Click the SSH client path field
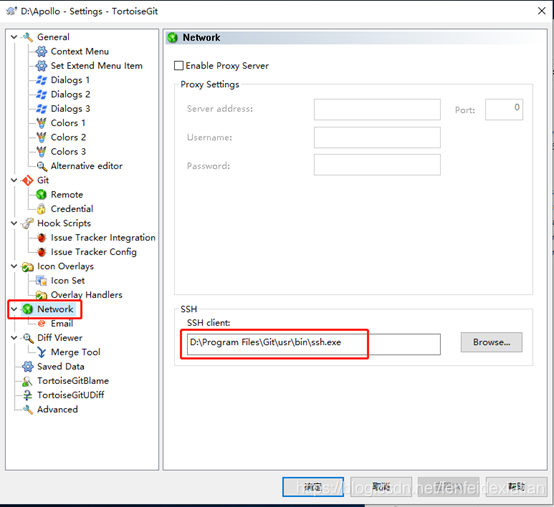Image resolution: width=554 pixels, height=507 pixels. (314, 344)
